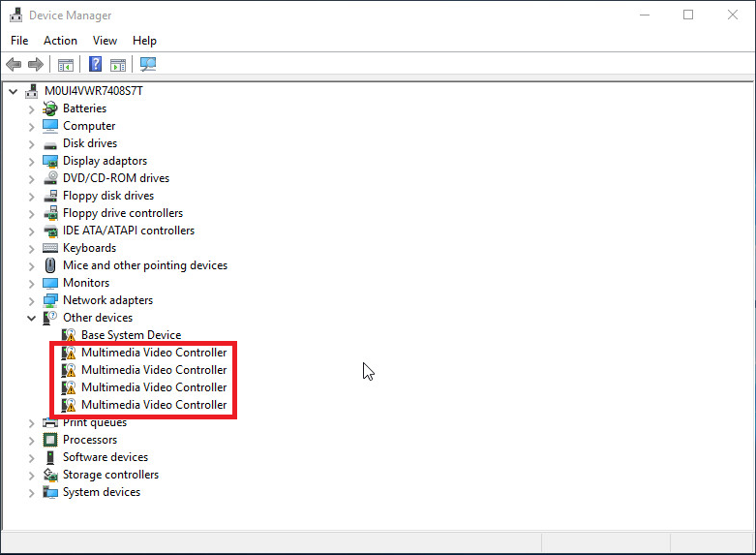Click the Disk drives category icon
Image resolution: width=756 pixels, height=555 pixels.
coord(50,144)
